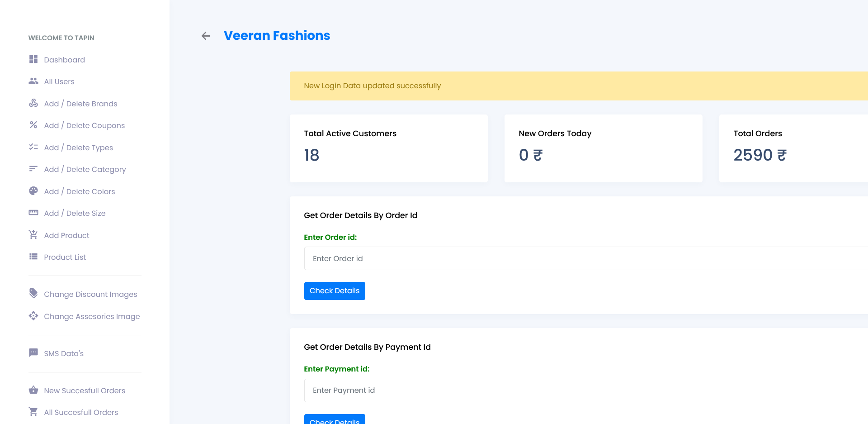The height and width of the screenshot is (424, 868).
Task: Click the Veeran Fashions title link
Action: click(x=277, y=36)
